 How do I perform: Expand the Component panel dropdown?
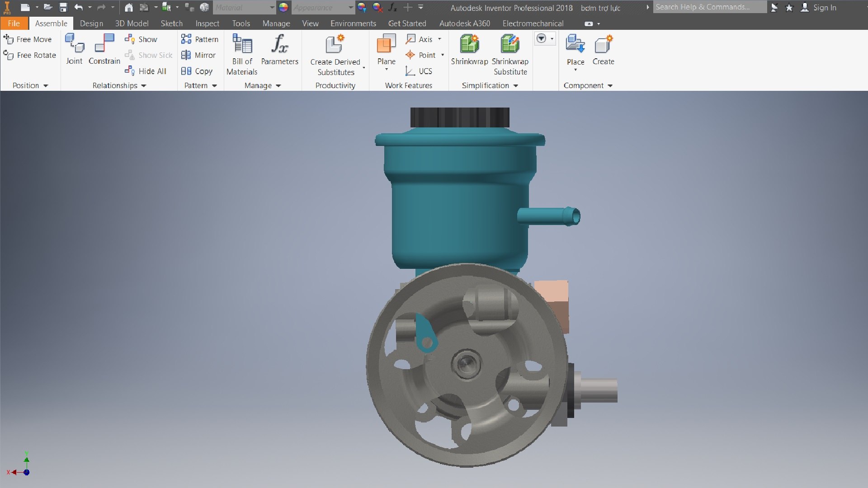pyautogui.click(x=588, y=85)
